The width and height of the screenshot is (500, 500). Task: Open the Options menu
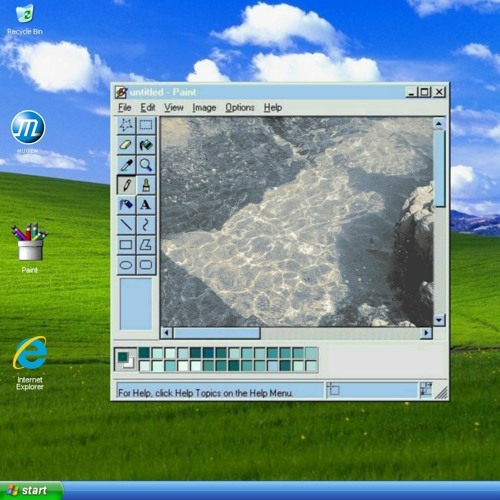click(x=240, y=108)
